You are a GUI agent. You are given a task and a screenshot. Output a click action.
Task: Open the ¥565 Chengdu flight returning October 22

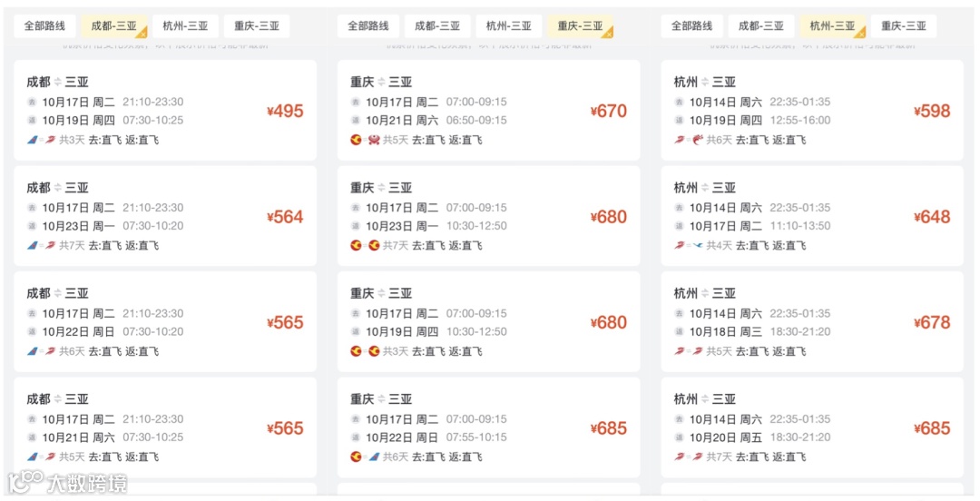tap(165, 322)
